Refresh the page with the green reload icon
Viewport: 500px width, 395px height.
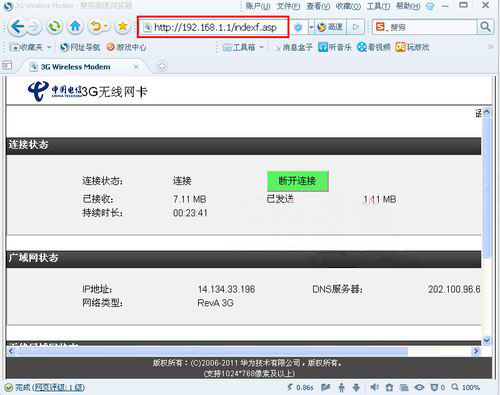(x=54, y=26)
